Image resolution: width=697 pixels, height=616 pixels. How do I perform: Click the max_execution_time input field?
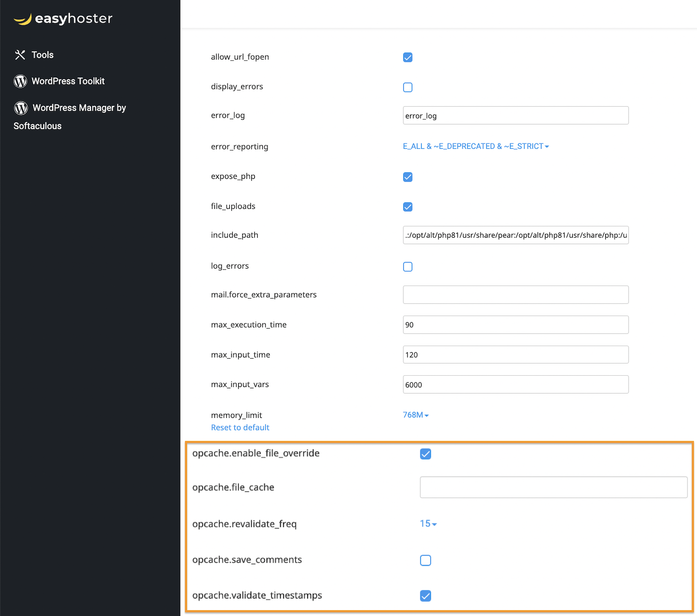515,325
